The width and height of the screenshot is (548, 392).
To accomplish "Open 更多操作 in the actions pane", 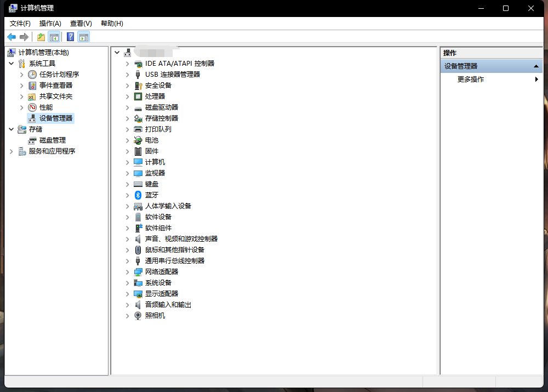I will point(470,79).
